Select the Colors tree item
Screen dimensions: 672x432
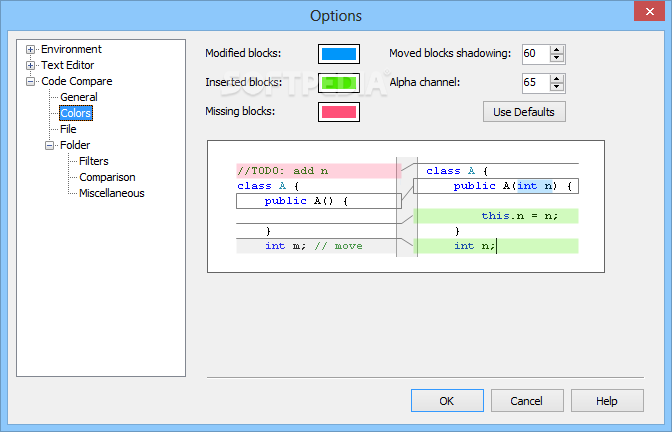pos(76,113)
